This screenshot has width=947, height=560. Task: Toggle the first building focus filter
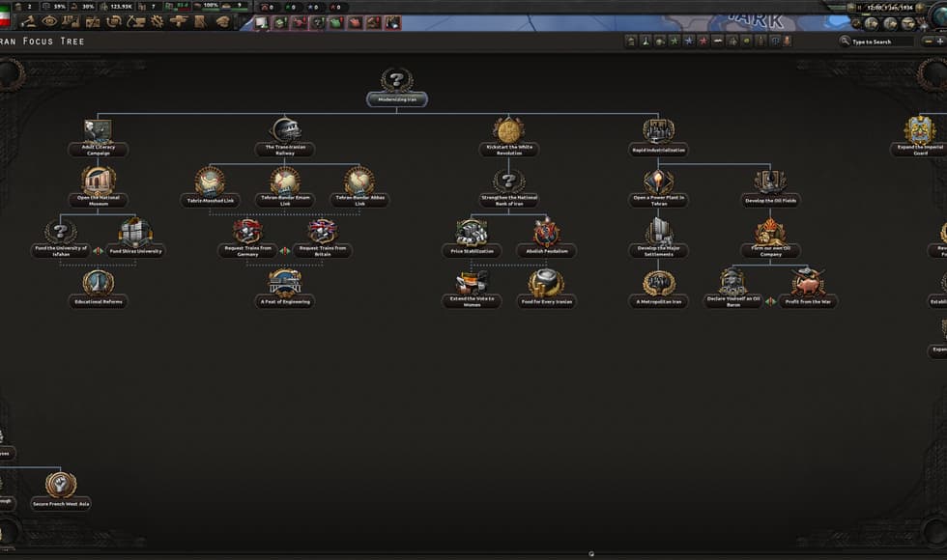tap(631, 41)
